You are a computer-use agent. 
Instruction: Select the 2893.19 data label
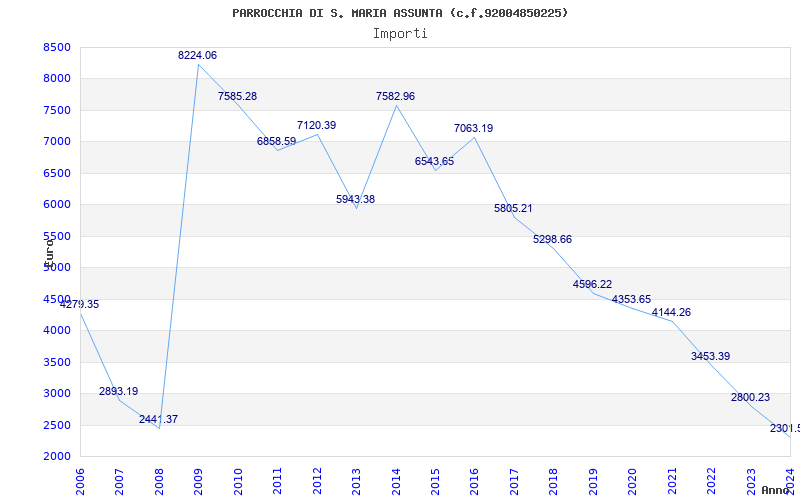tap(118, 391)
